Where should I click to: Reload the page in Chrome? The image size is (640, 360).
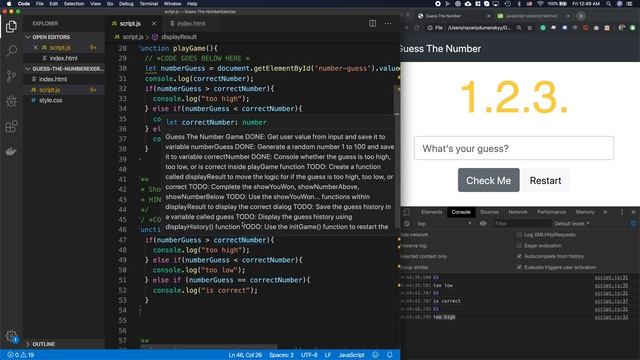417,28
